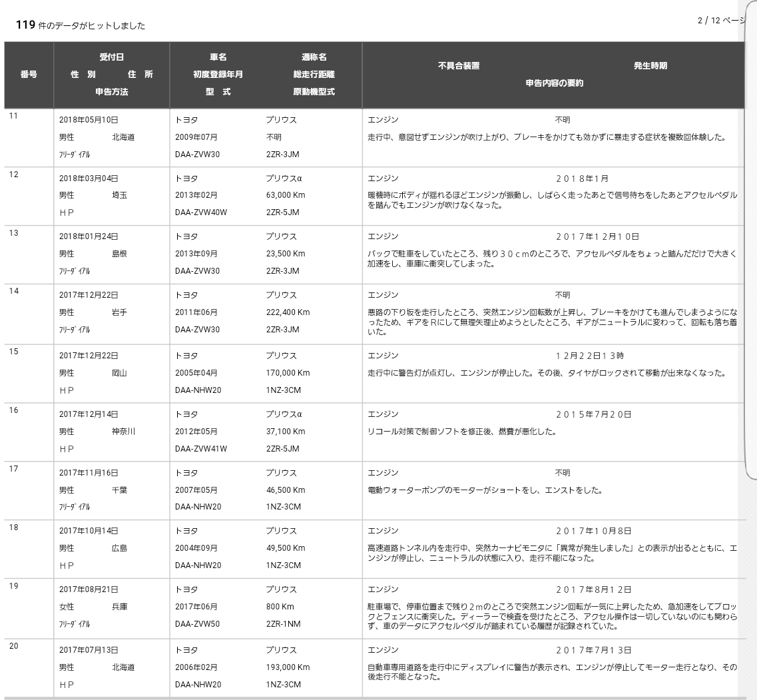Click the occurrence date '２０１７年７月１３日'
757x700 pixels.
tap(593, 650)
